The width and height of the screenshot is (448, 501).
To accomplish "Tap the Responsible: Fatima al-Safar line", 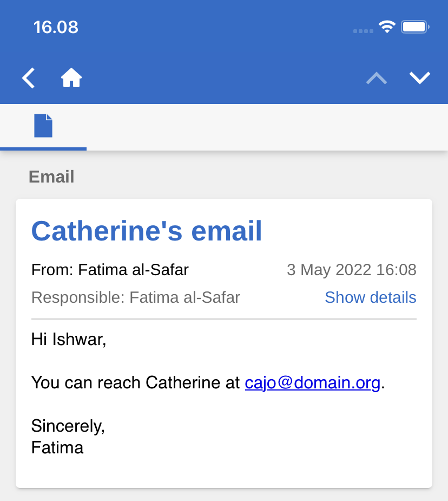I will [x=136, y=297].
